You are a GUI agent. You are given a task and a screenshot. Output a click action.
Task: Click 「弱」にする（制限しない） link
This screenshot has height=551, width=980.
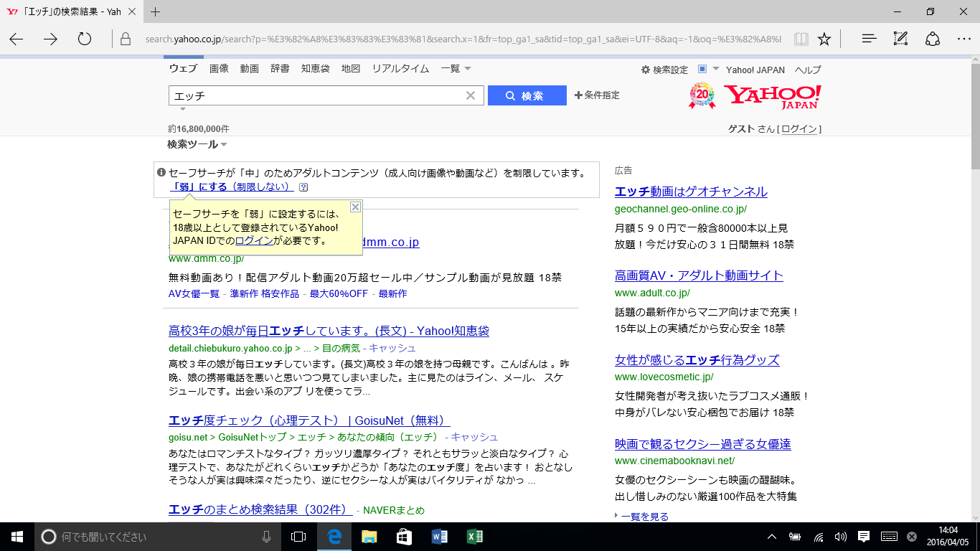coord(232,187)
